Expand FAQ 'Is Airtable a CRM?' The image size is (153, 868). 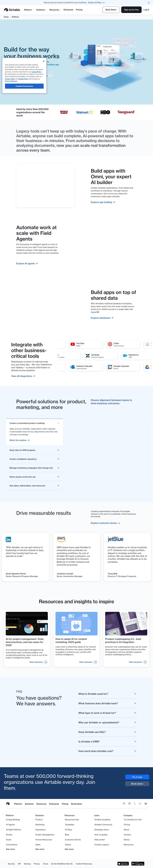pos(107,741)
